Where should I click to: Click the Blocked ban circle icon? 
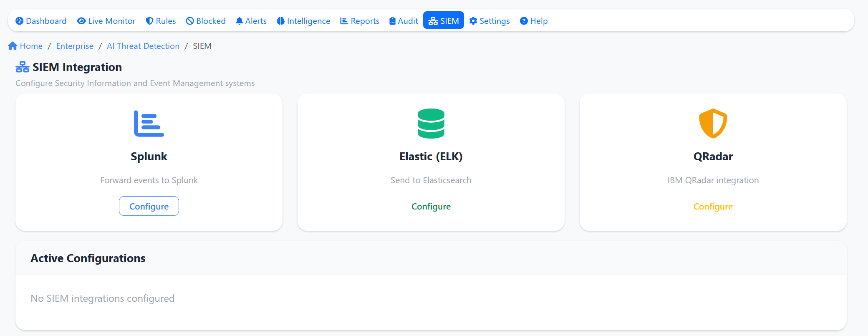(x=190, y=21)
